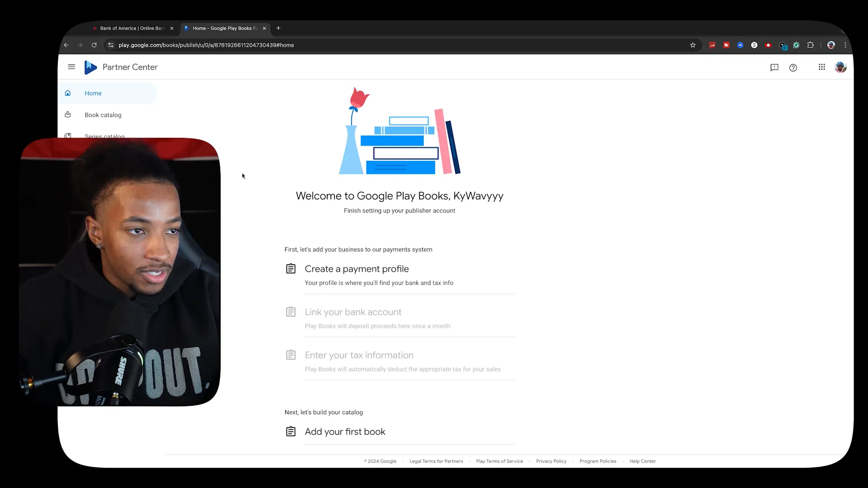Switch to the Bank of America tab
Screen dimensions: 868x488
[x=132, y=28]
